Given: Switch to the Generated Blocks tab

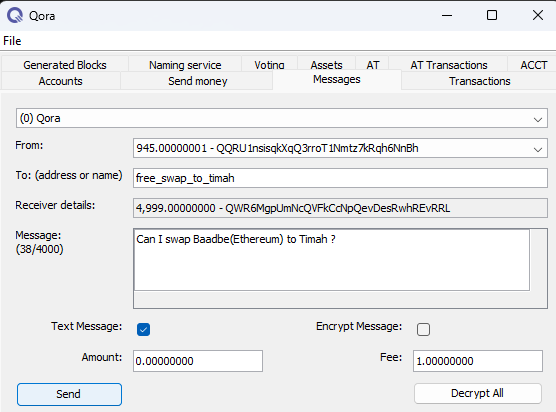Looking at the screenshot, I should coord(65,65).
